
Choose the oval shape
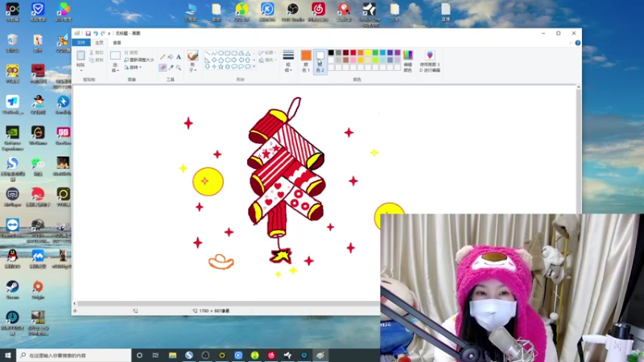tap(221, 53)
